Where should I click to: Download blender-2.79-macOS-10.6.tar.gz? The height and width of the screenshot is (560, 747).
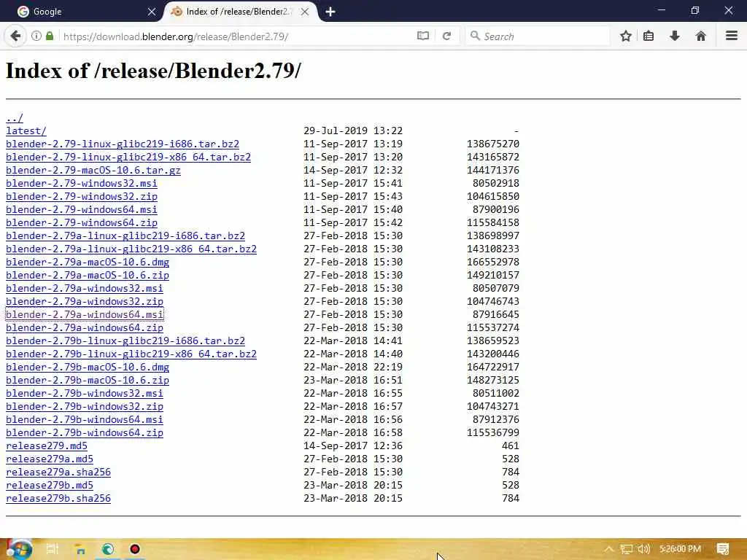(x=93, y=170)
